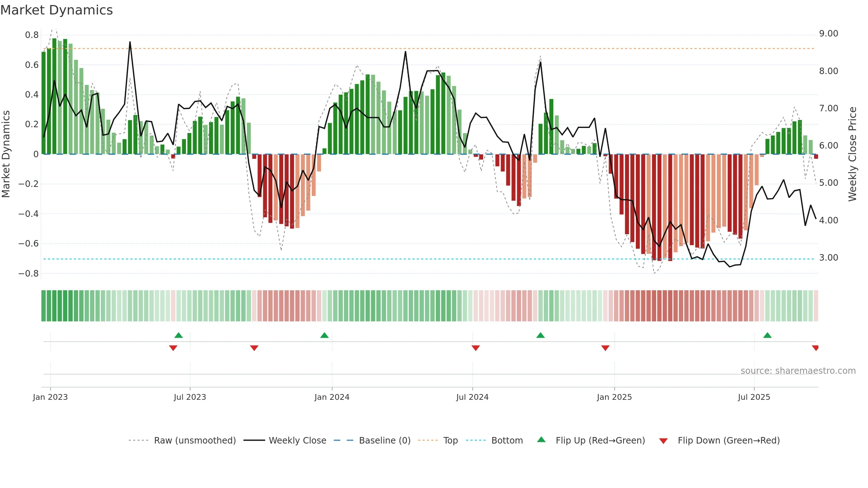Click the Jan 2024 x-axis label
This screenshot has height=488, width=868.
(x=332, y=397)
